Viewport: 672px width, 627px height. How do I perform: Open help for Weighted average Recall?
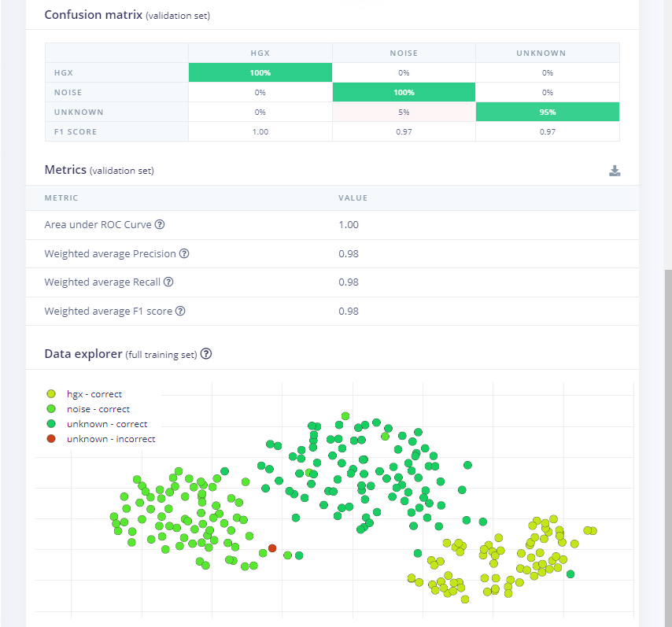pyautogui.click(x=168, y=282)
